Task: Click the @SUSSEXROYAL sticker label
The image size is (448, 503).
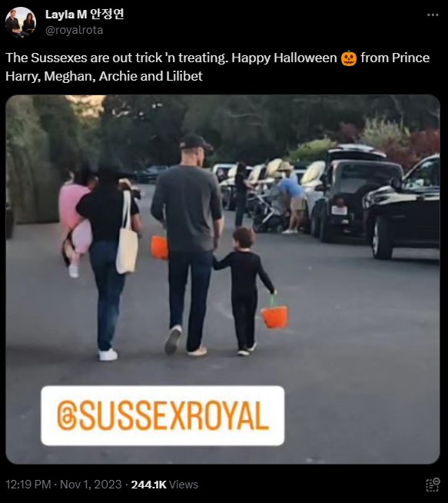Action: 163,416
